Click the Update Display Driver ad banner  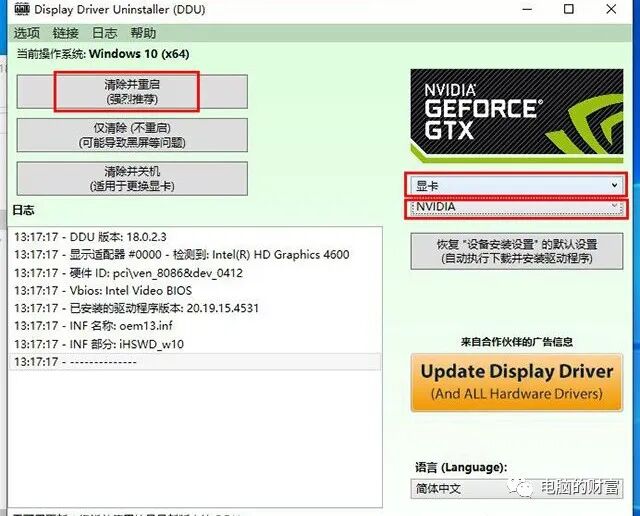click(517, 383)
